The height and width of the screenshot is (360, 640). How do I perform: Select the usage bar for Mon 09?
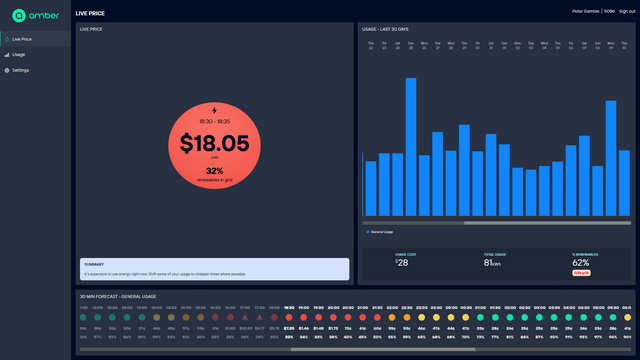[611, 158]
